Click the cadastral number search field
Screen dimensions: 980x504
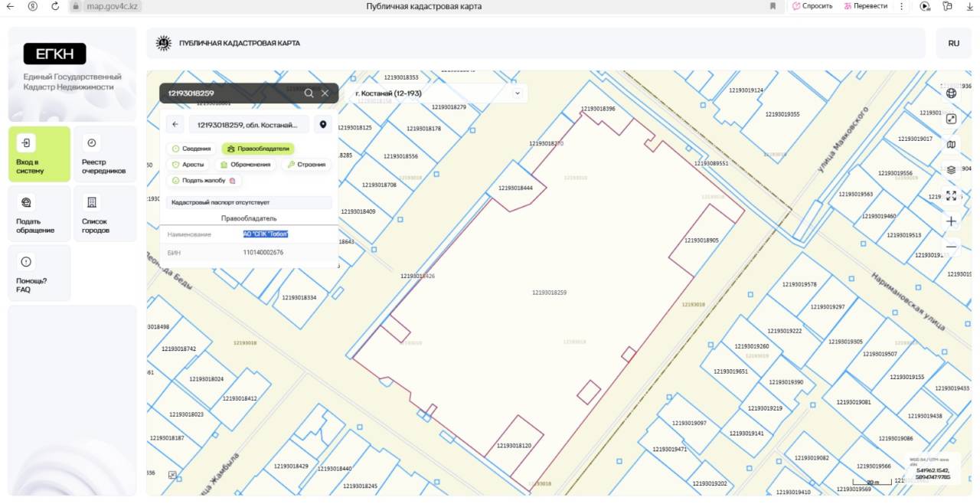click(230, 93)
